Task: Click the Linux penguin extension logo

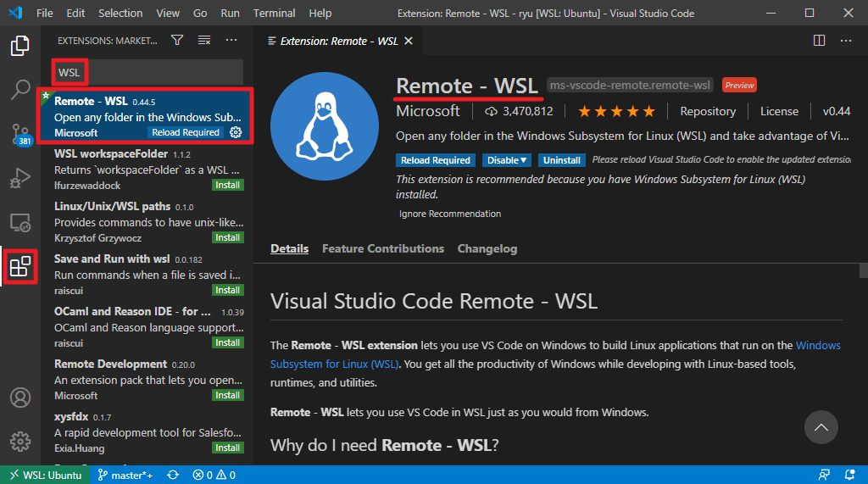Action: 325,126
